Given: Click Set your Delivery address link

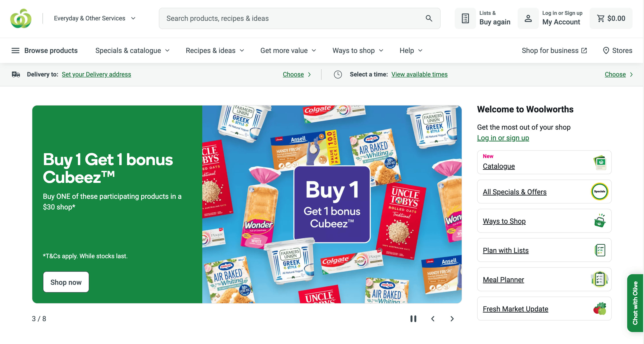Looking at the screenshot, I should (x=96, y=74).
